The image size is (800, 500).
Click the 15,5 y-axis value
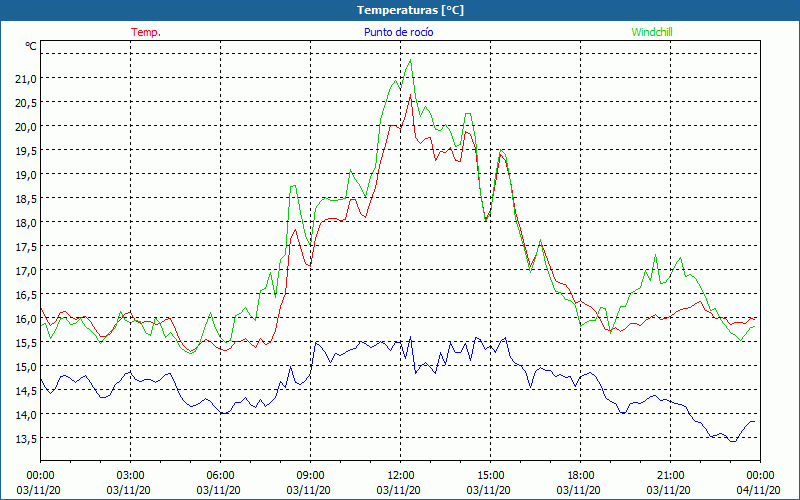tap(26, 342)
